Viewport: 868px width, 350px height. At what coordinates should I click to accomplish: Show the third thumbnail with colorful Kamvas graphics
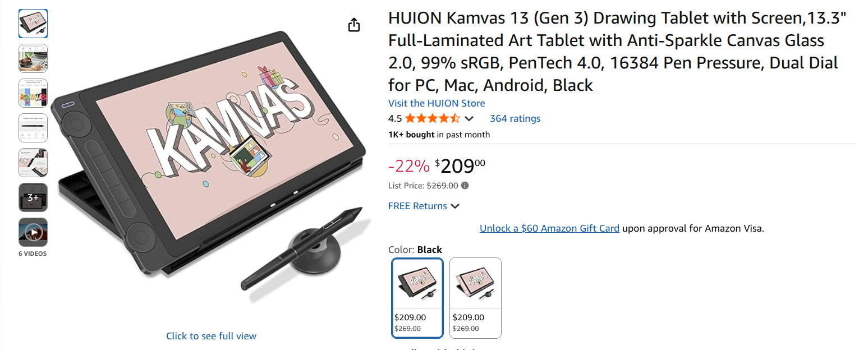pos(33,93)
